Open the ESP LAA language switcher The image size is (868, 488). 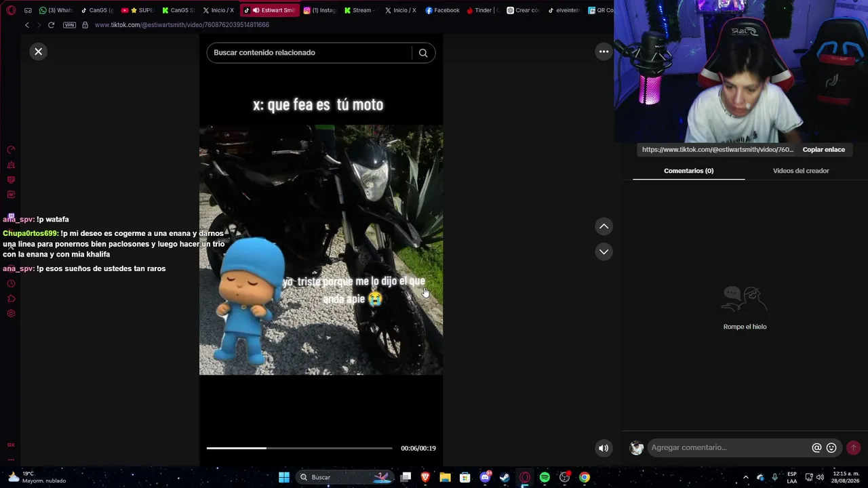pos(792,477)
